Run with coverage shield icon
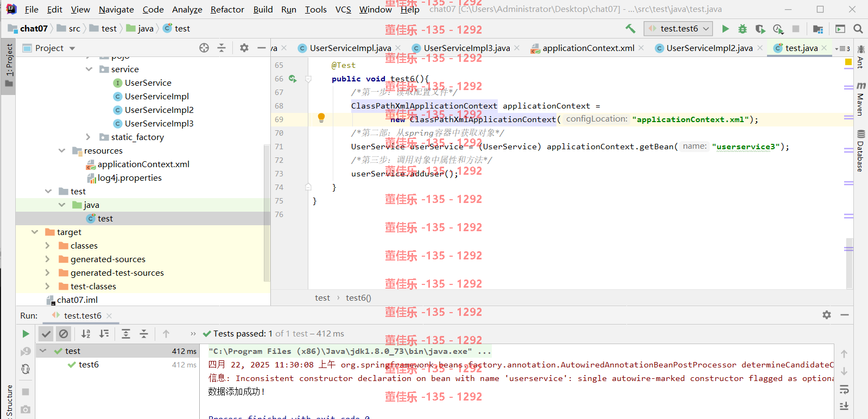868x419 pixels. point(760,29)
